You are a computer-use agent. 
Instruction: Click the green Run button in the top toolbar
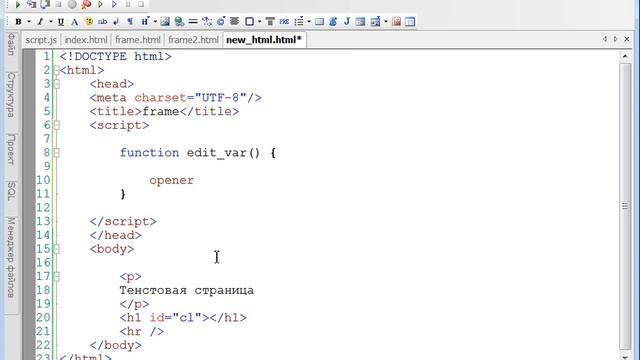click(x=18, y=4)
